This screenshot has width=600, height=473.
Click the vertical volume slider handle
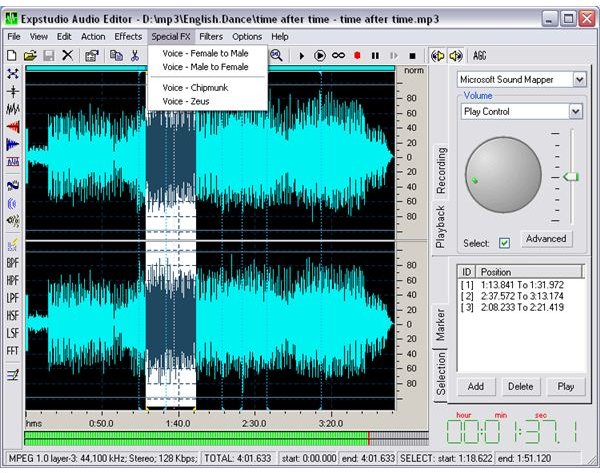[x=571, y=177]
